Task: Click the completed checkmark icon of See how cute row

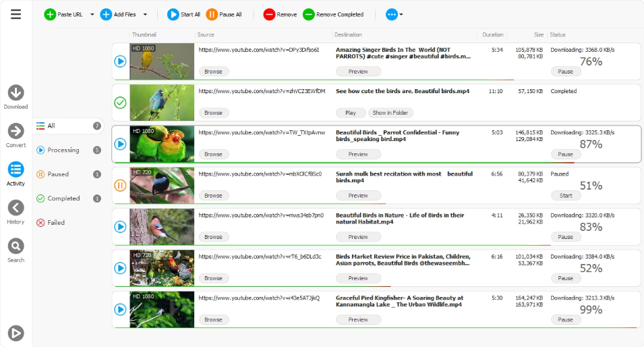Action: click(x=120, y=103)
